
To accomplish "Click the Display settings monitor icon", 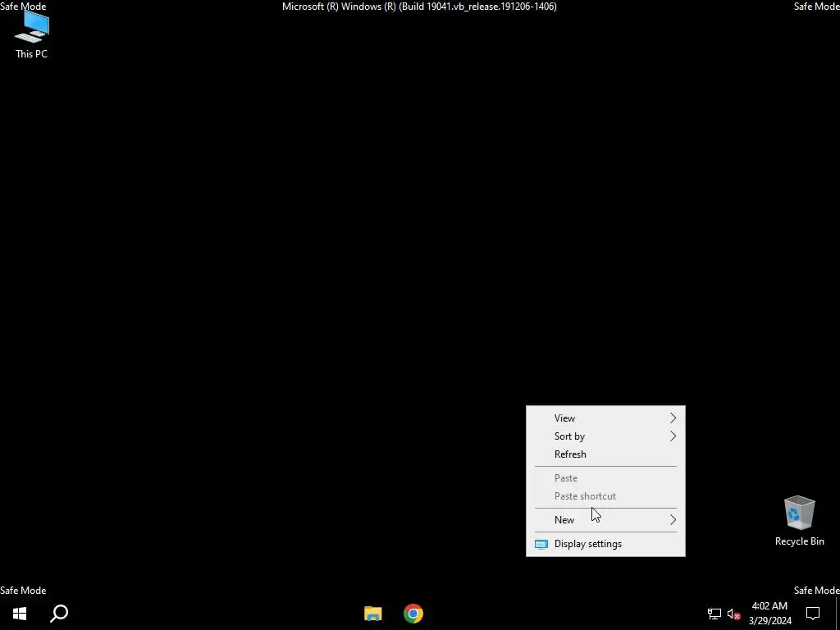I will [x=541, y=545].
